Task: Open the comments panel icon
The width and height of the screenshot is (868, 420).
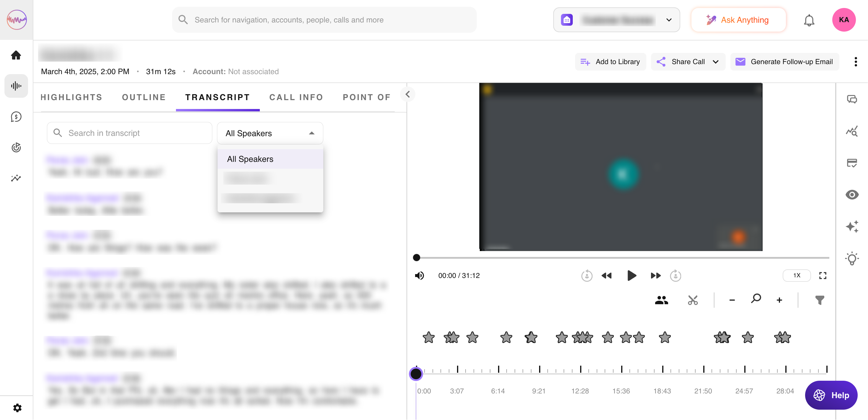Action: point(851,100)
